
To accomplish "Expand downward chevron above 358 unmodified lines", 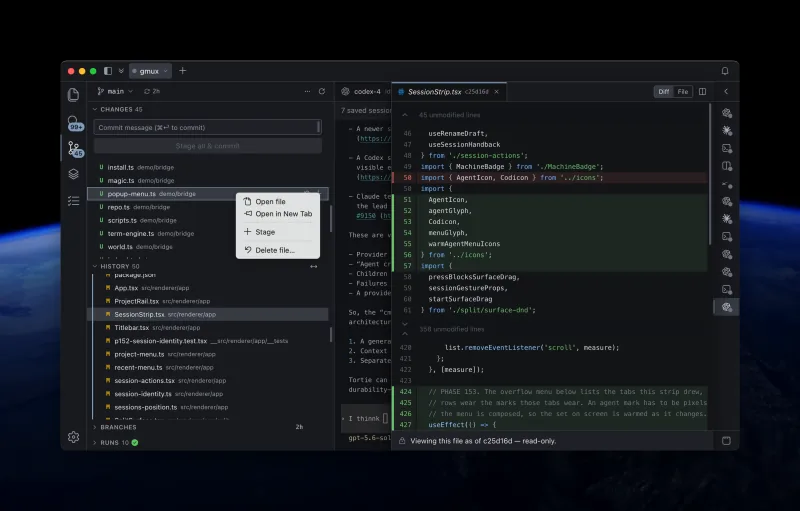I will tap(405, 324).
